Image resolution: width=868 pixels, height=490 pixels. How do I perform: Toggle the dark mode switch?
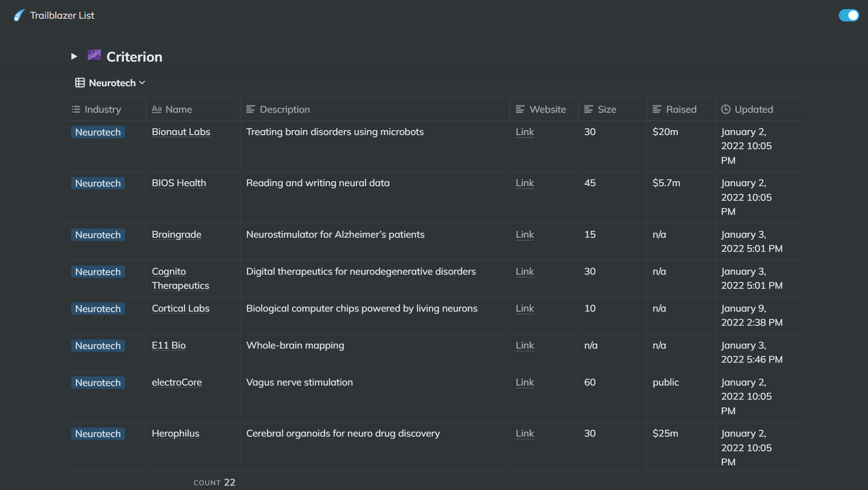click(848, 16)
